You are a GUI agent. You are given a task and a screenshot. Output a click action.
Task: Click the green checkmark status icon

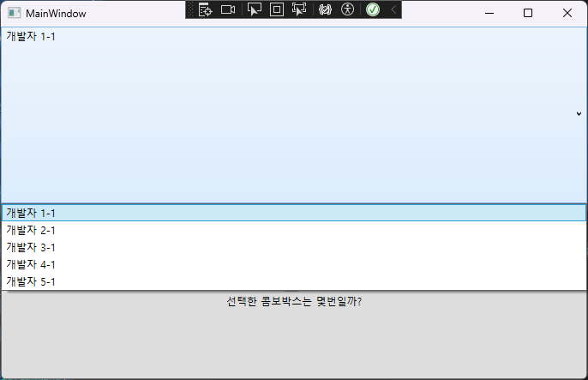(373, 9)
